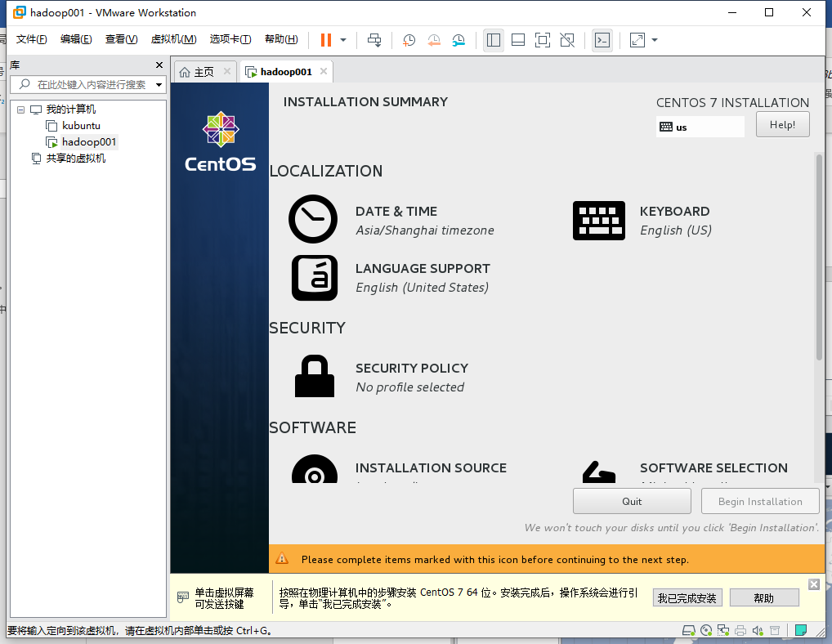Click the send Ctrl+Alt+Del toolbar icon

point(374,40)
